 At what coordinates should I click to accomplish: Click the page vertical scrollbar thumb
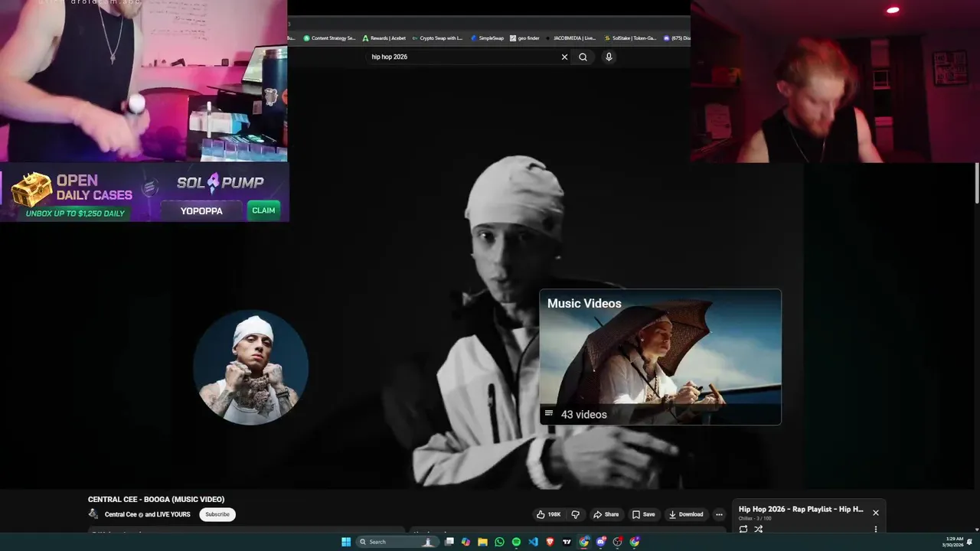tap(977, 184)
